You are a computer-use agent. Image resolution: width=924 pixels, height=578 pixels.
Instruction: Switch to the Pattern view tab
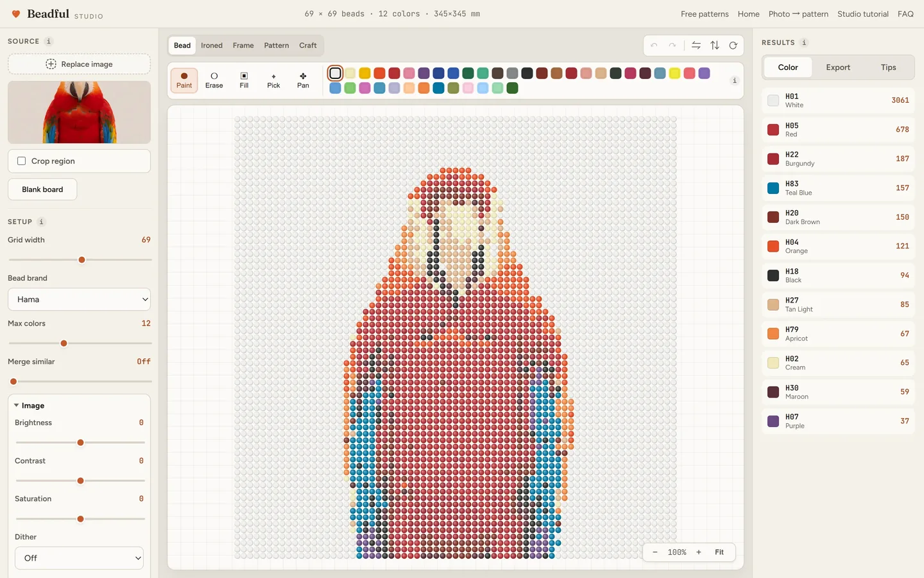pos(277,46)
